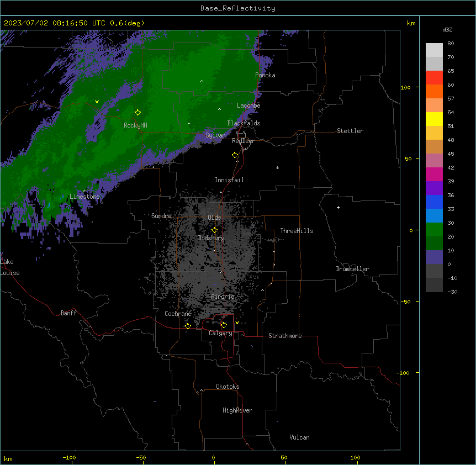The height and width of the screenshot is (465, 476).
Task: Click the yellow diamond marker between Olds and Didsbury
Action: (214, 230)
